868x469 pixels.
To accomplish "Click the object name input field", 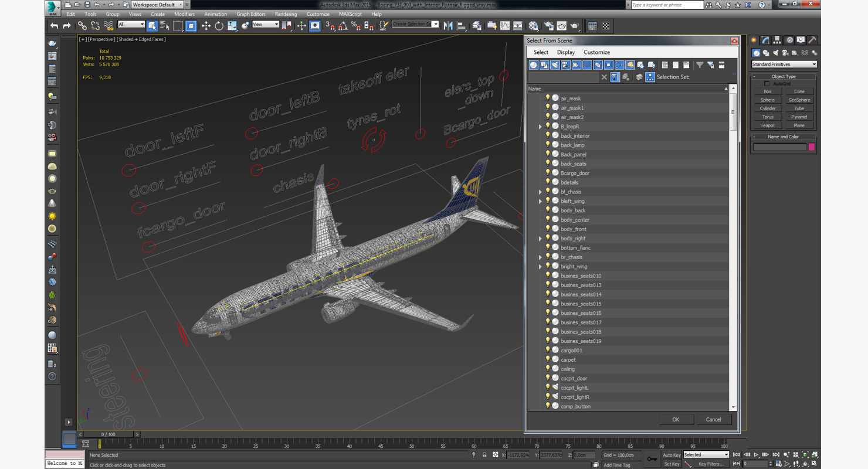I will point(780,147).
